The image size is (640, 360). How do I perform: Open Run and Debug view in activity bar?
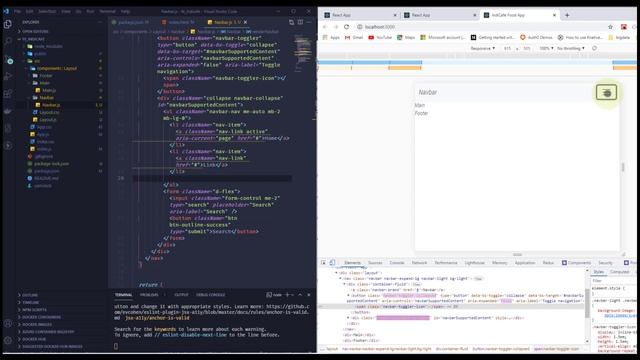tap(7, 76)
